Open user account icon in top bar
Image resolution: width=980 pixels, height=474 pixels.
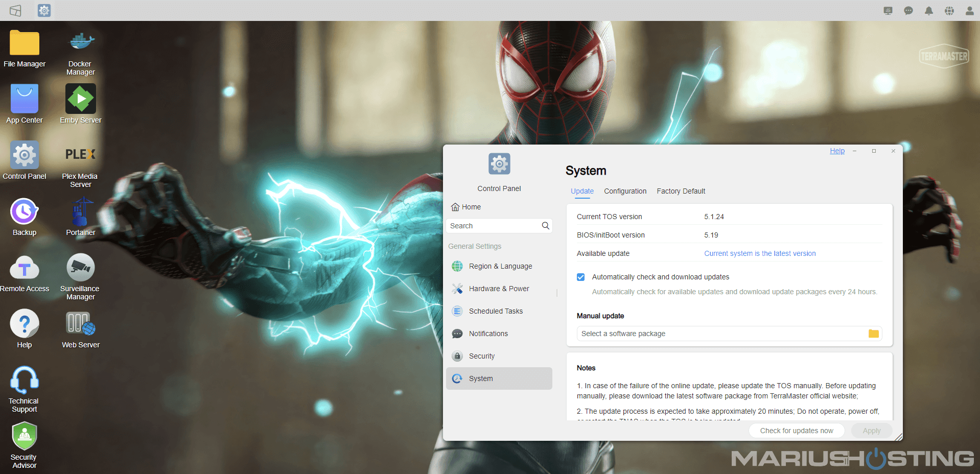pos(970,11)
